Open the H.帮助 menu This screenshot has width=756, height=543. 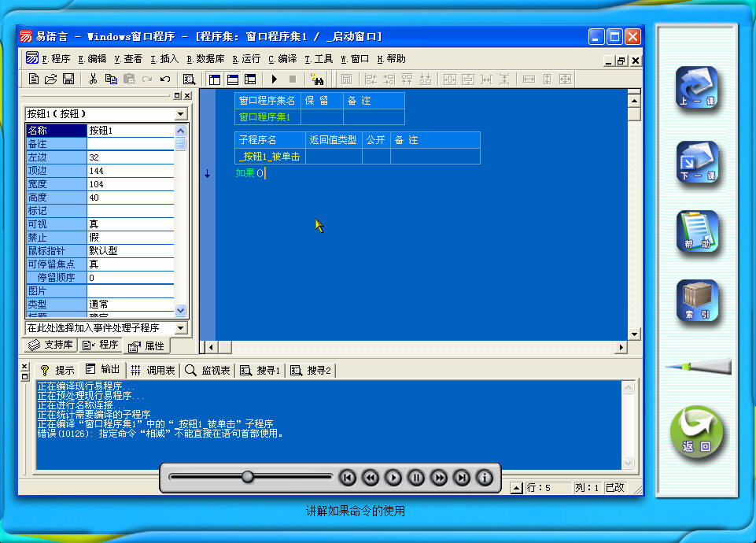(x=391, y=59)
